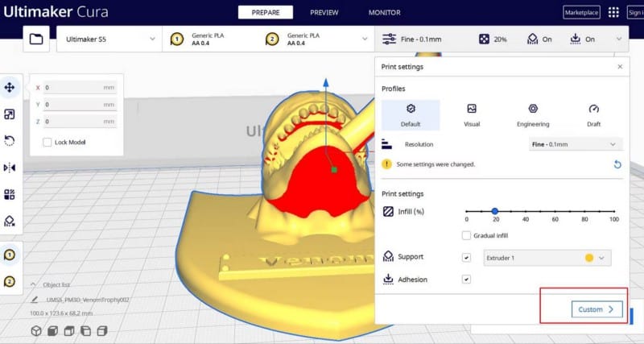Switch to the PREVIEW stage

pos(324,12)
